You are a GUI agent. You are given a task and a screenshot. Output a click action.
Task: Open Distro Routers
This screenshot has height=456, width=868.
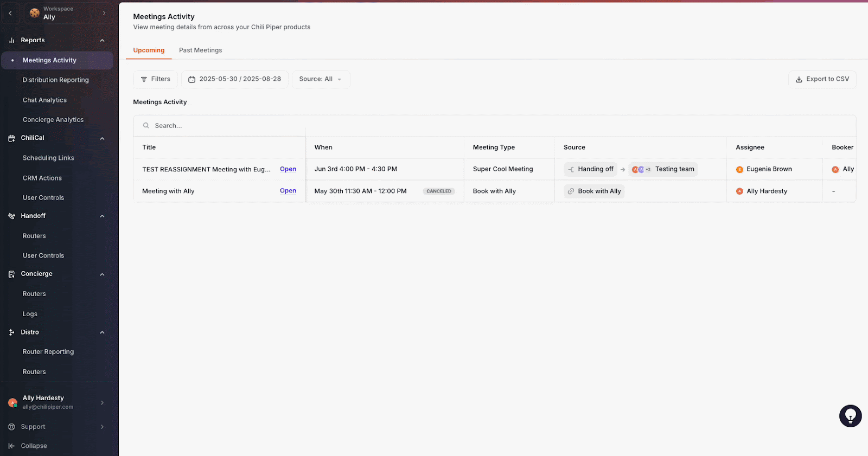[34, 372]
